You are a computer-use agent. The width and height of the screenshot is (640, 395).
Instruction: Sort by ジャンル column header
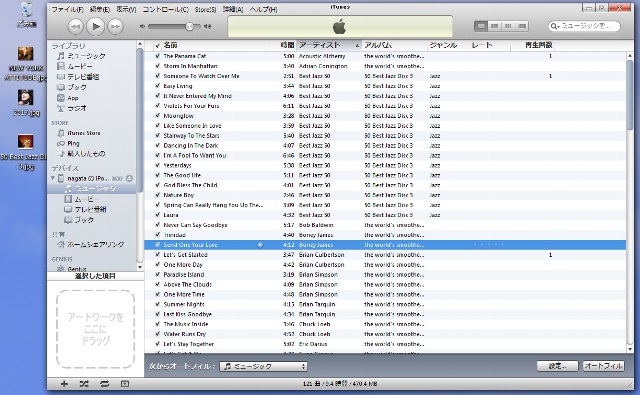448,45
